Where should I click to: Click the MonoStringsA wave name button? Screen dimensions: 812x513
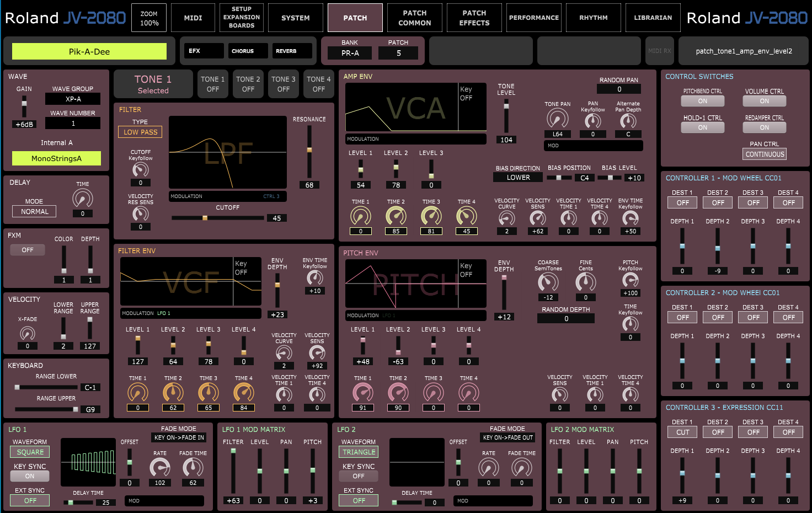click(56, 158)
